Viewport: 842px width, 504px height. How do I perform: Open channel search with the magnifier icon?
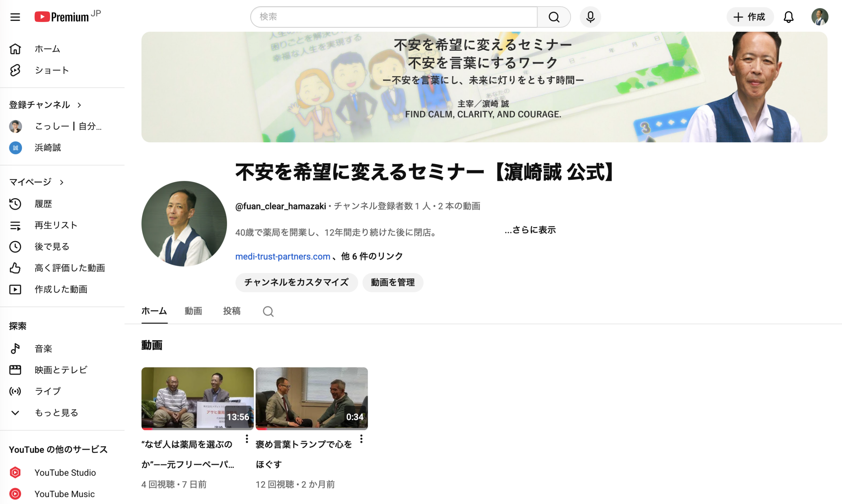coord(268,311)
